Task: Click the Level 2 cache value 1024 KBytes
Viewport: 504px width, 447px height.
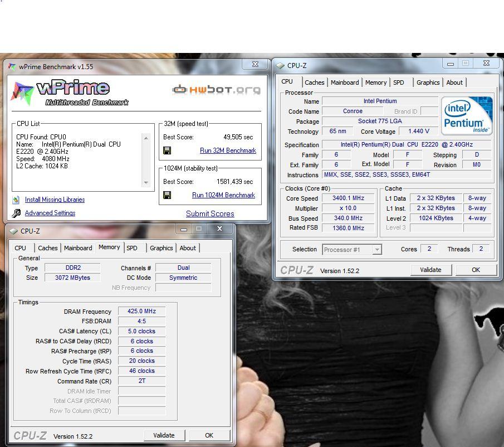Action: point(436,218)
